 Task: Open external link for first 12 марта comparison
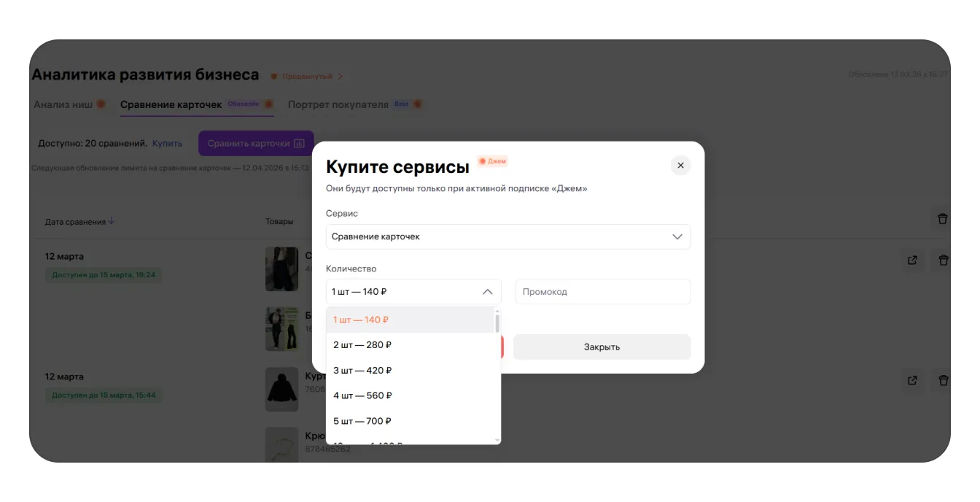pyautogui.click(x=912, y=260)
